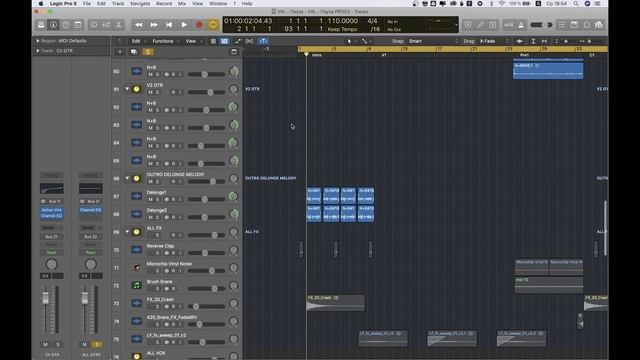The height and width of the screenshot is (360, 640).
Task: Open the Note Pad icon
Action: click(x=574, y=25)
